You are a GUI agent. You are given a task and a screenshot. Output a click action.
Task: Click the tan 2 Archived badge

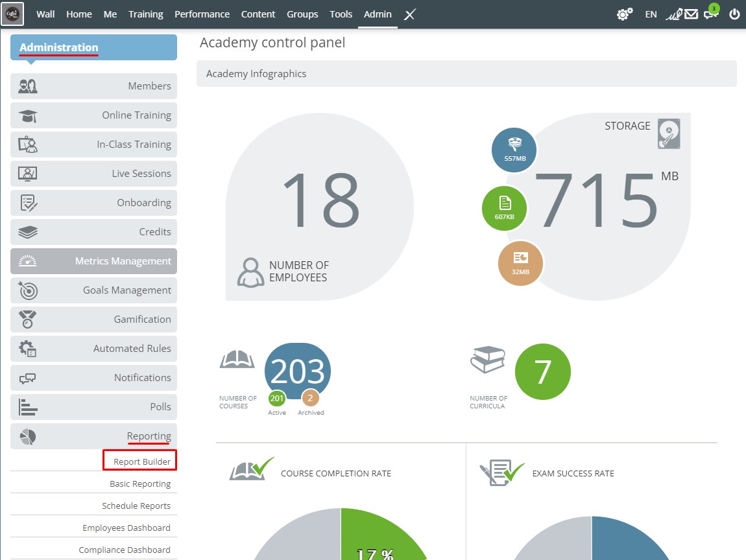coord(310,398)
